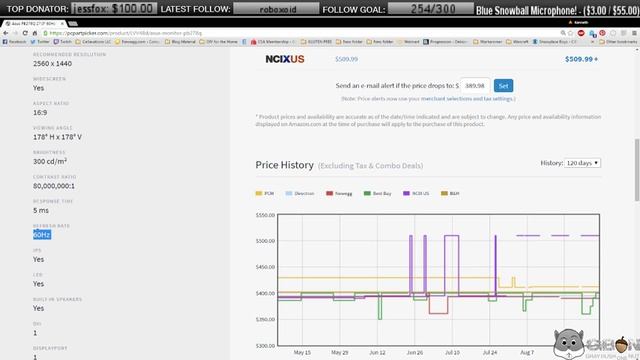Click the green HTTPS padlock icon
This screenshot has height=360, width=640.
pyautogui.click(x=45, y=33)
